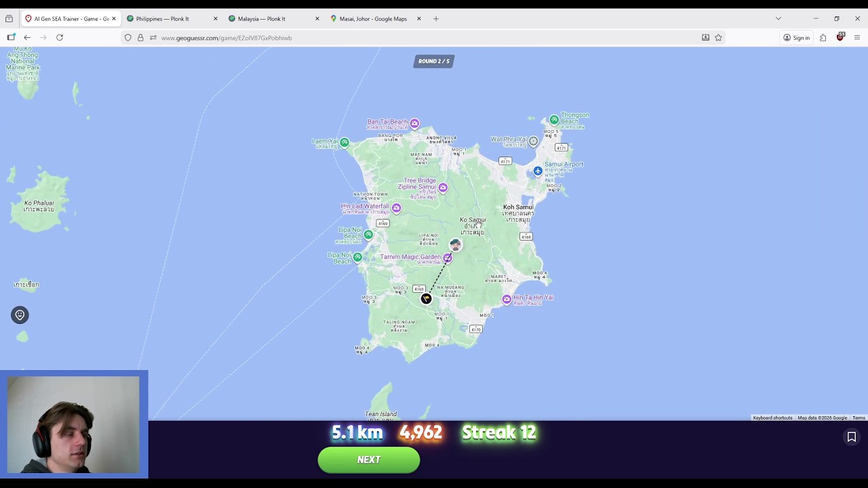Click the Sign in button
The height and width of the screenshot is (488, 868).
click(x=797, y=37)
